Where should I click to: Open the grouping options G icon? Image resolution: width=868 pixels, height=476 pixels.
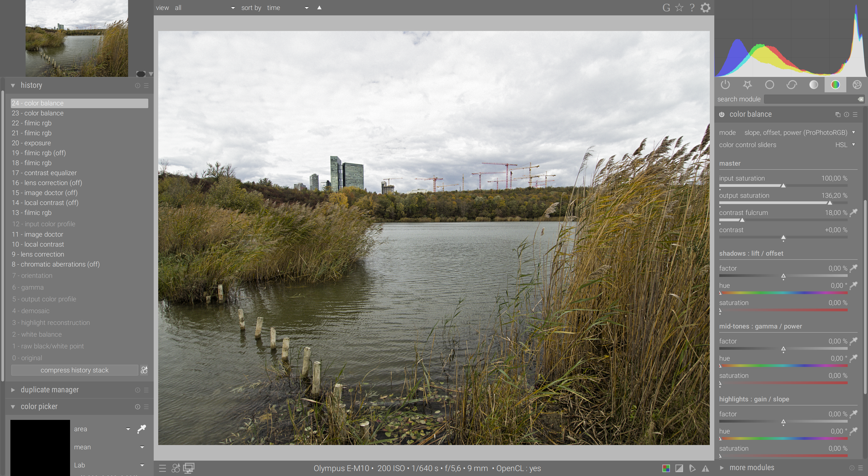coord(666,7)
